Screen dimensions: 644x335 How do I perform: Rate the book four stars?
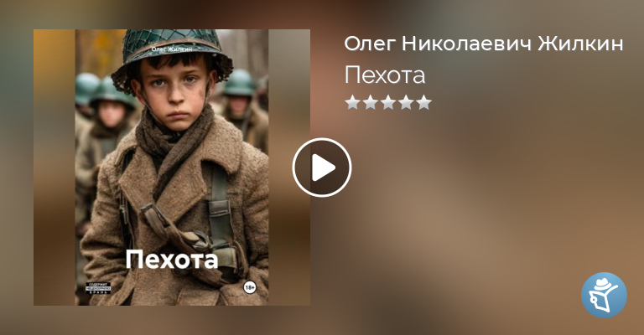pos(406,102)
